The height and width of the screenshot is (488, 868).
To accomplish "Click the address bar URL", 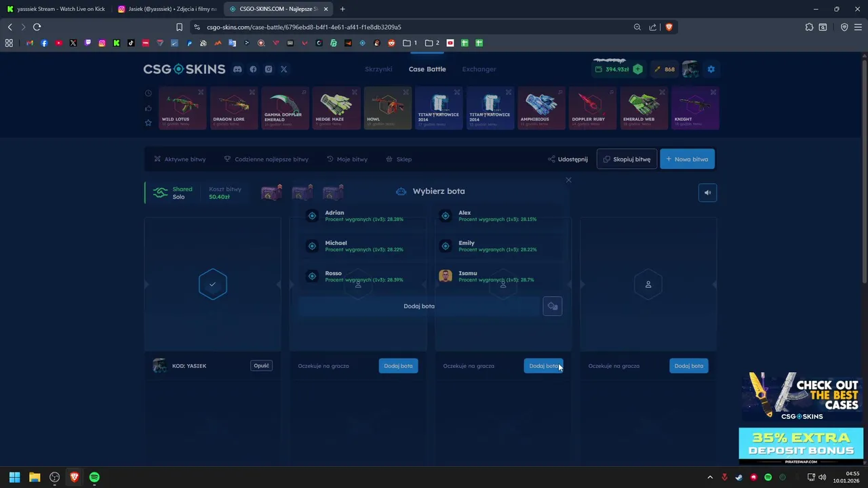I will (304, 27).
